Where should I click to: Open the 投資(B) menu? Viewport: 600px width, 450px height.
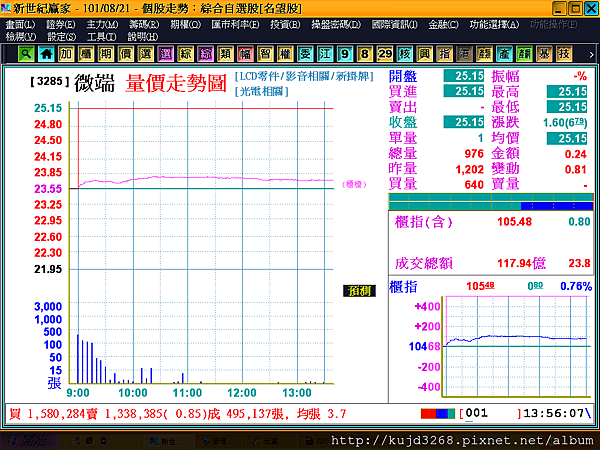[x=285, y=25]
